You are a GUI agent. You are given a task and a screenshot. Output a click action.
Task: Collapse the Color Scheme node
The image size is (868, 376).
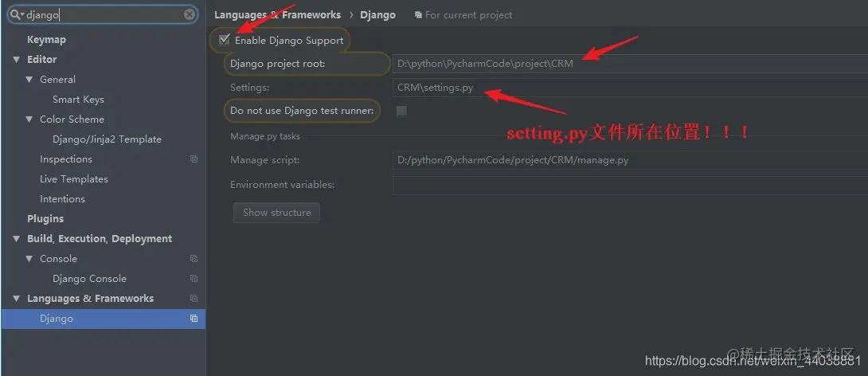click(x=29, y=119)
